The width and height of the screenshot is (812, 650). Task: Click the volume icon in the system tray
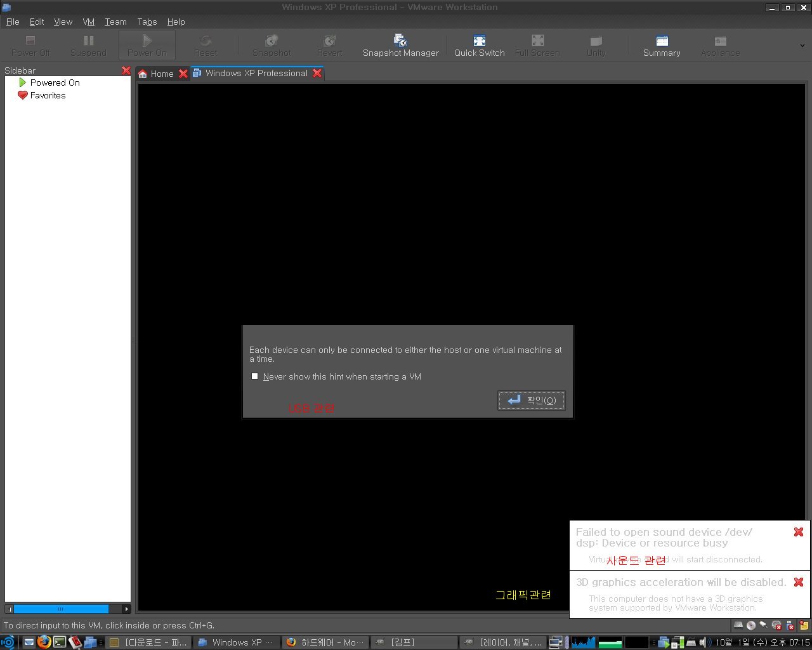point(705,642)
